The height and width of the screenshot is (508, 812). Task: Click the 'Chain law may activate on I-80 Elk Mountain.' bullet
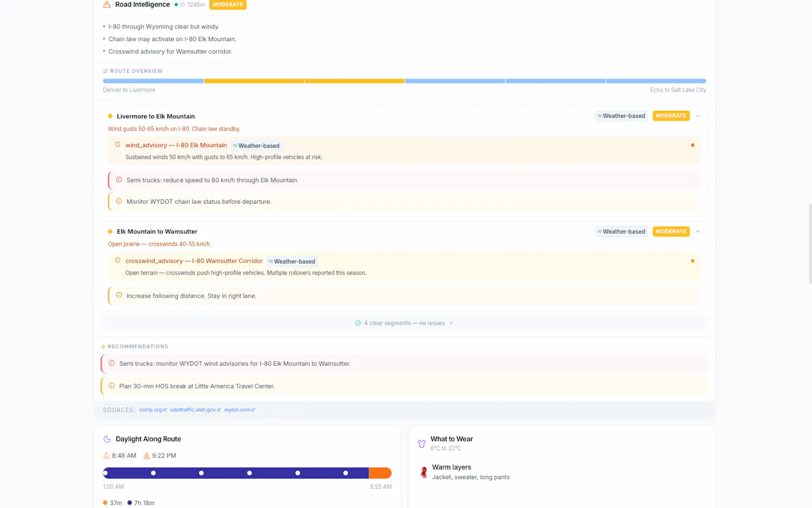click(x=172, y=39)
